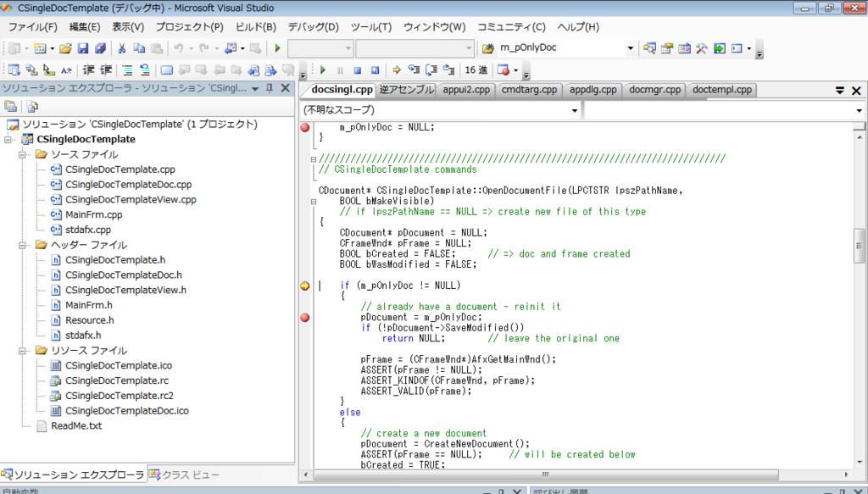Open the Solution Explorer toolbar icon
This screenshot has width=868, height=494.
[649, 48]
